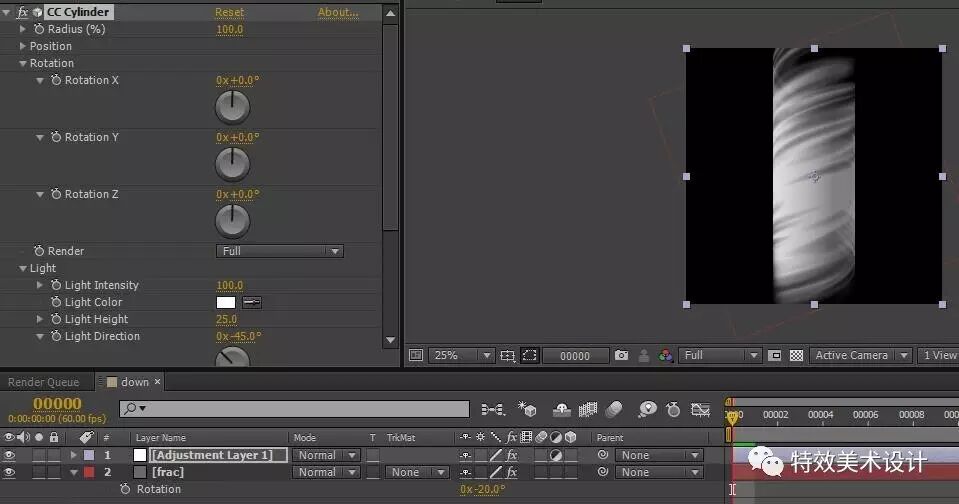959x504 pixels.
Task: Open the 25% magnification dropdown
Action: pyautogui.click(x=461, y=355)
